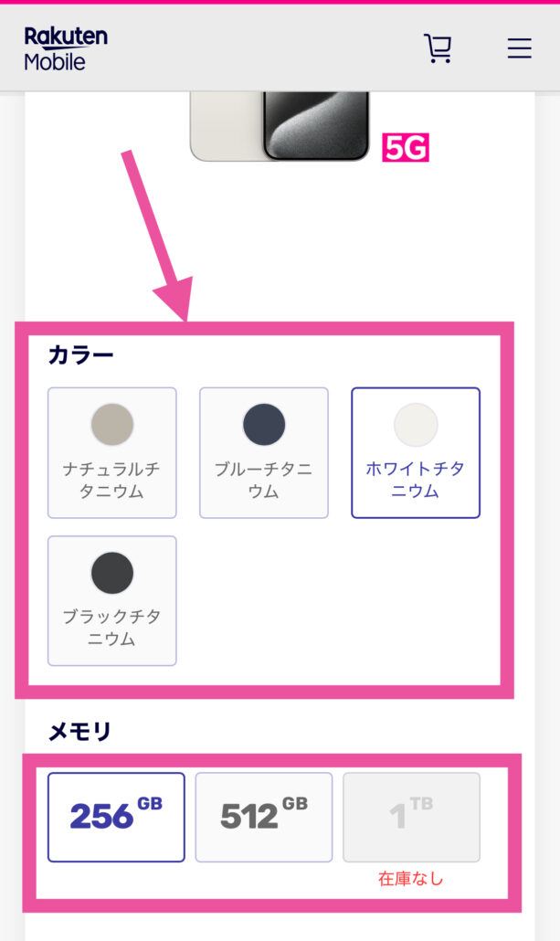Click the black titanium dark swatch circle
The image size is (560, 941).
pyautogui.click(x=112, y=573)
